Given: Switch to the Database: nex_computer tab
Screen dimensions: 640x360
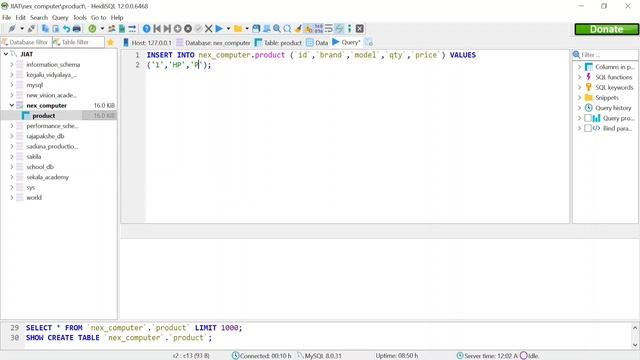Looking at the screenshot, I should (213, 42).
